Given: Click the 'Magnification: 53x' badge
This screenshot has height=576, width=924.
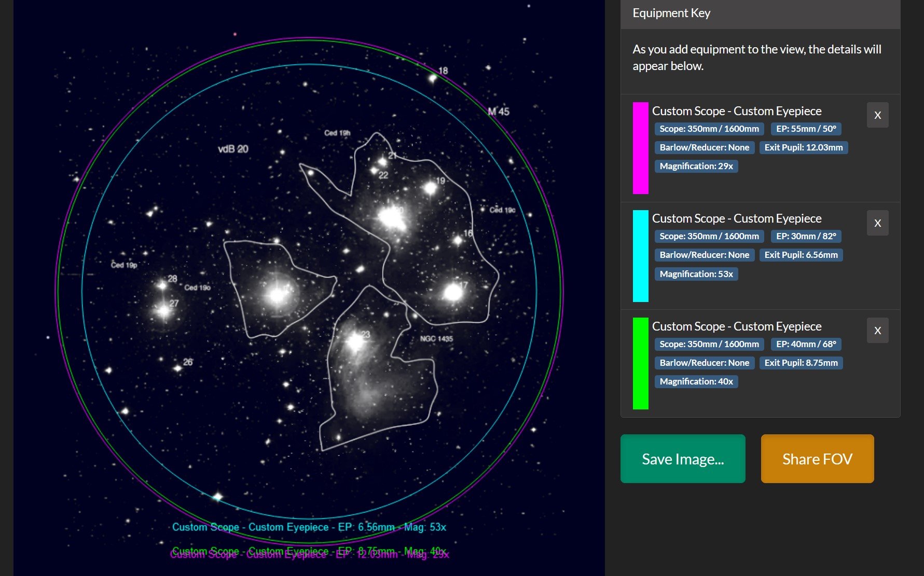Looking at the screenshot, I should [x=696, y=274].
